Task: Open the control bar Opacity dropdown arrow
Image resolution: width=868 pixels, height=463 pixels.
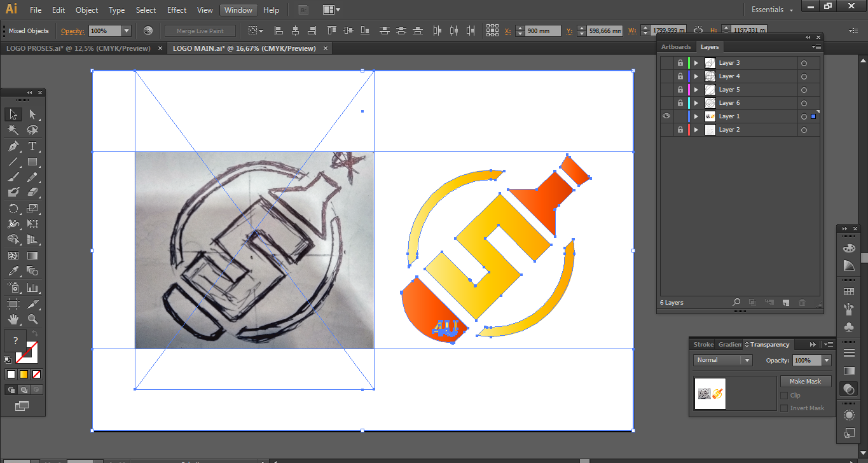Action: (127, 31)
